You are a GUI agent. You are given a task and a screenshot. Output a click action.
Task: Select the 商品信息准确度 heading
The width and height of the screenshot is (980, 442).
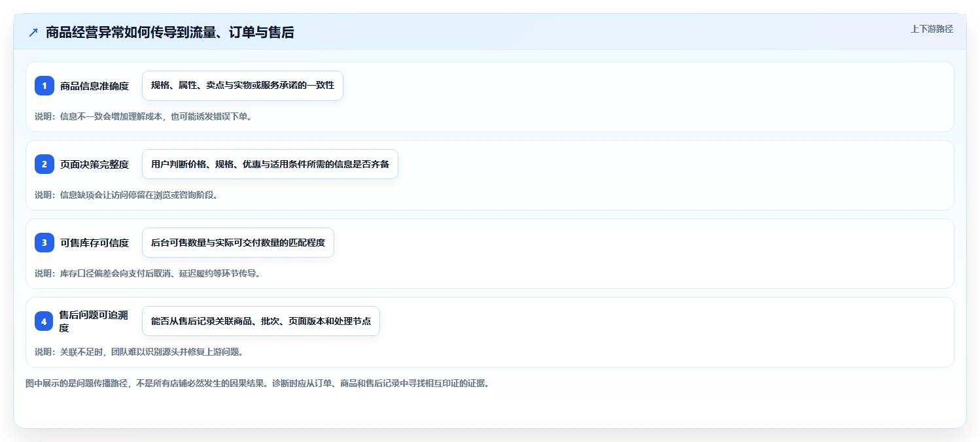[x=94, y=86]
